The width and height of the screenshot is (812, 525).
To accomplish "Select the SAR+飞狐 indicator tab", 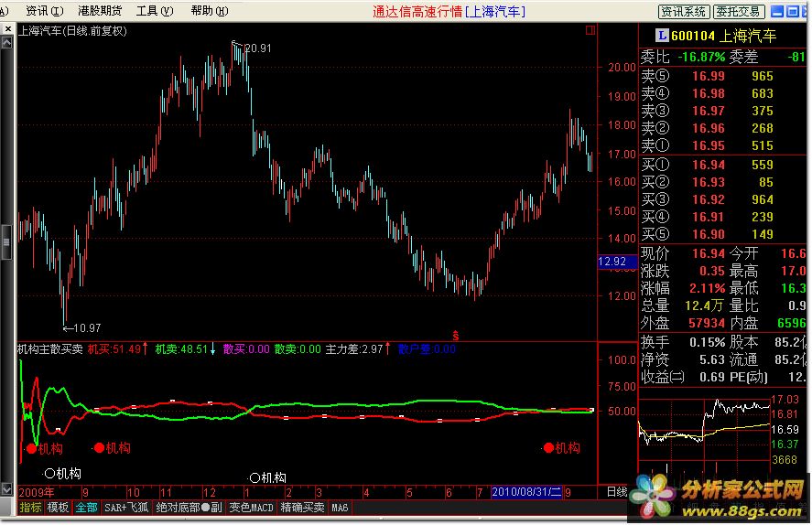I will tap(126, 508).
